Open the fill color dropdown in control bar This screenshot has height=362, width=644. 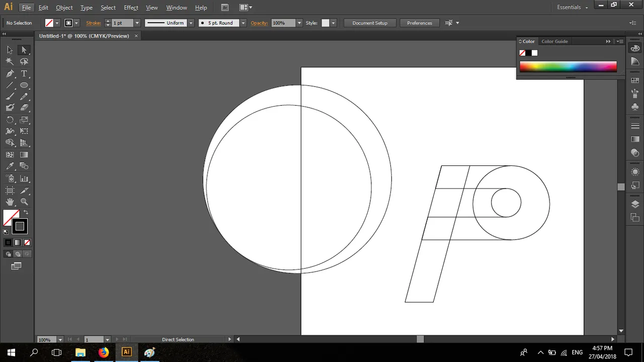pos(57,23)
